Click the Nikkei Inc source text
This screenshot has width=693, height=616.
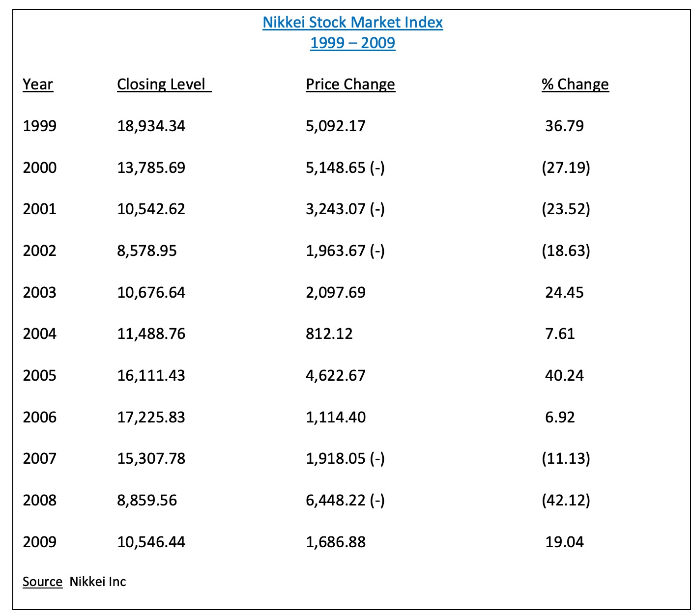[x=98, y=582]
